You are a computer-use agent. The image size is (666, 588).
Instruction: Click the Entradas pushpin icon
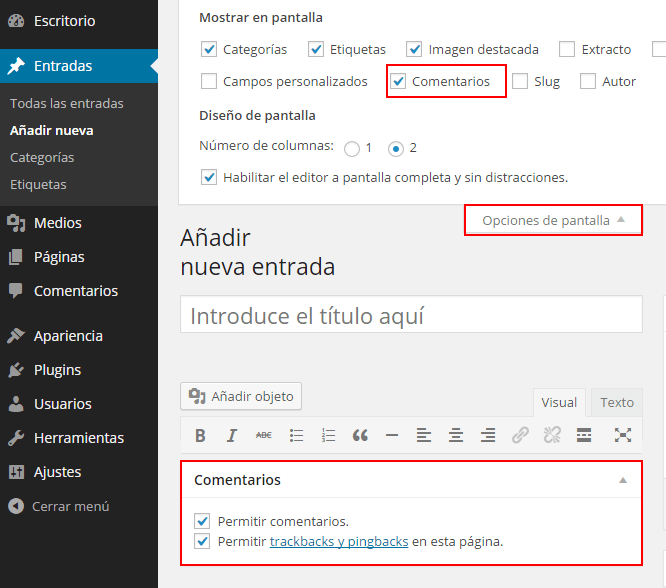(16, 66)
